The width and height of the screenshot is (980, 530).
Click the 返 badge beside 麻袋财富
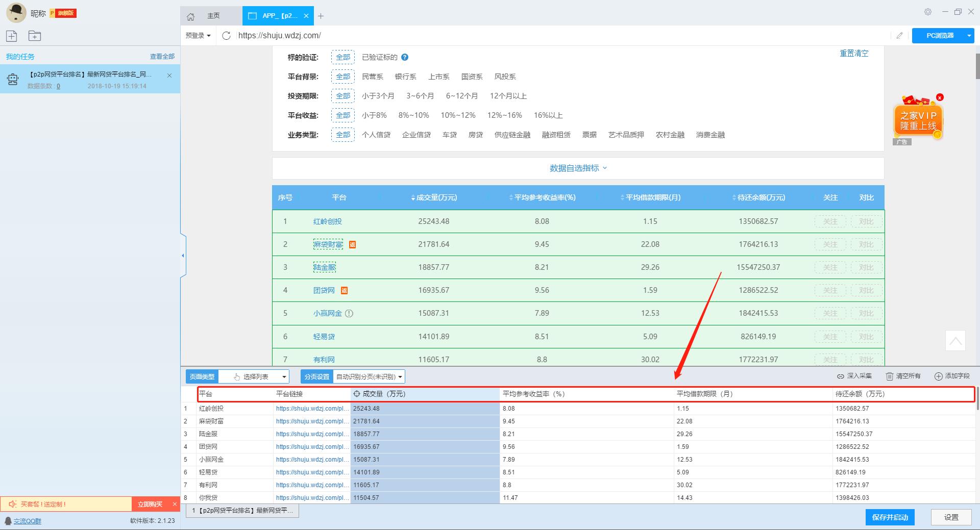352,245
